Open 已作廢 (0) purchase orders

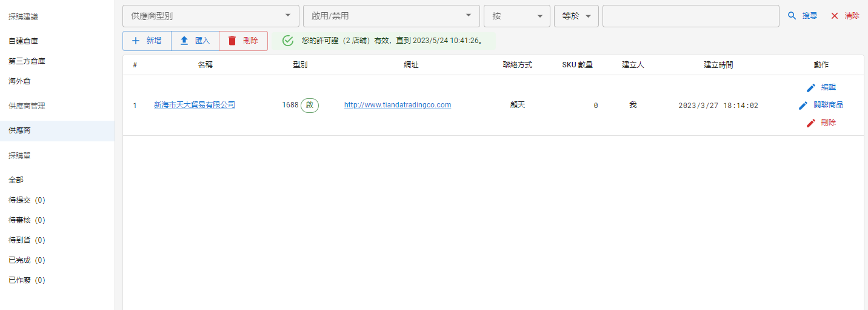(x=57, y=280)
